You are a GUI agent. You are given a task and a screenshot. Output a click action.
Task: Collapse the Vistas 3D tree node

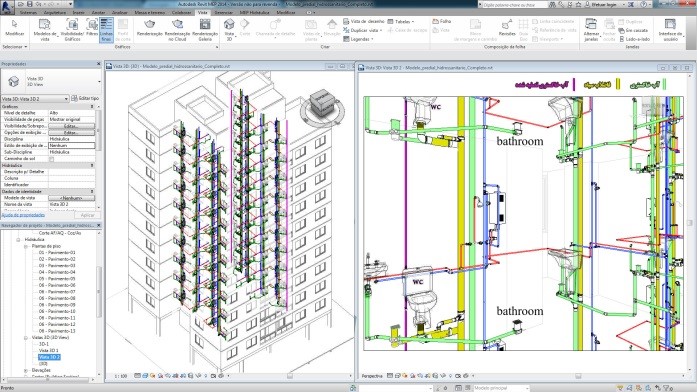(x=26, y=338)
